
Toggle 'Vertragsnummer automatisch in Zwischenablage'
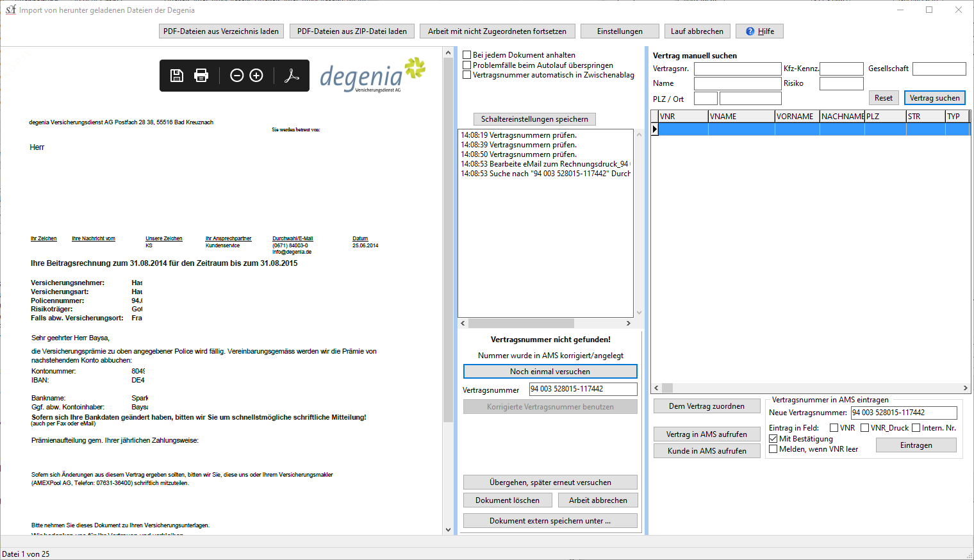pos(467,75)
